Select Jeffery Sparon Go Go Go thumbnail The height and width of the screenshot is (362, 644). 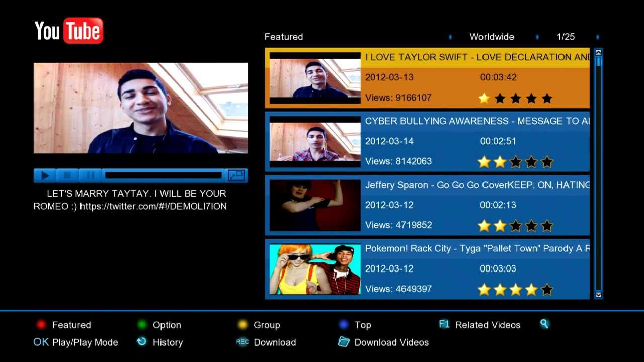315,205
